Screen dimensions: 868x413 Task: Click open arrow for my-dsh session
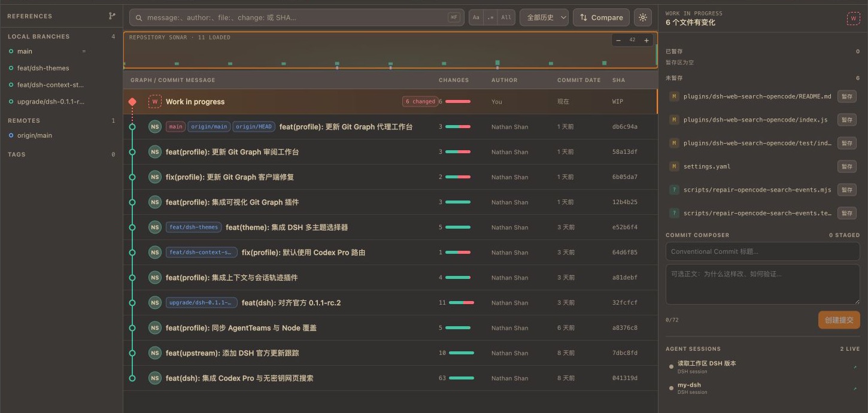point(855,388)
